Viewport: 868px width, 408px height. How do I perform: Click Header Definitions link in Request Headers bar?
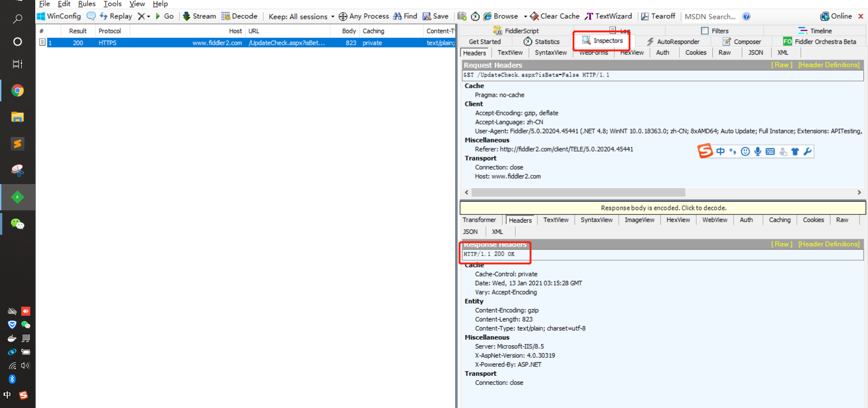829,65
